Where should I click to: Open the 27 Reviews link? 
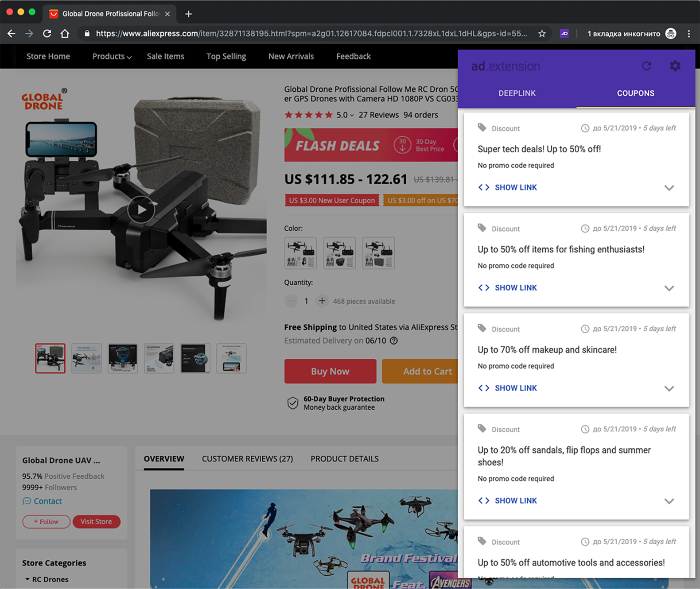tap(378, 115)
